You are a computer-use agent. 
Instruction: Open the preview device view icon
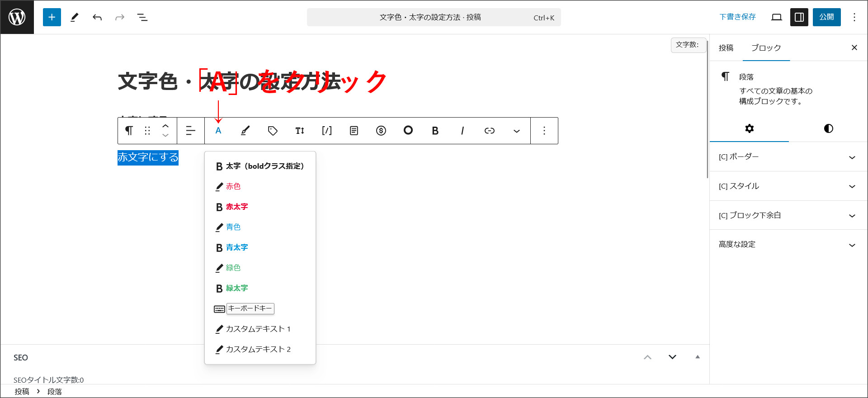[x=777, y=17]
